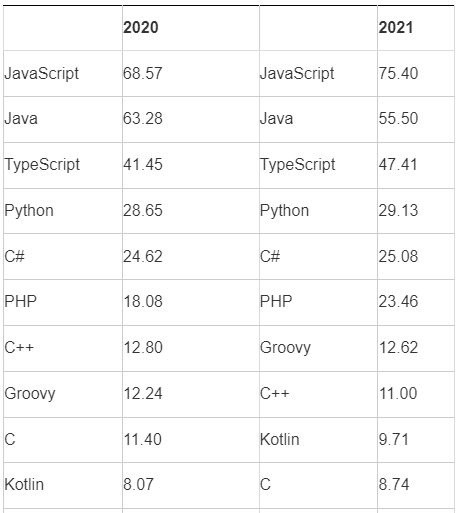
Task: Select the 2020 JavaScript name cell
Action: 63,74
